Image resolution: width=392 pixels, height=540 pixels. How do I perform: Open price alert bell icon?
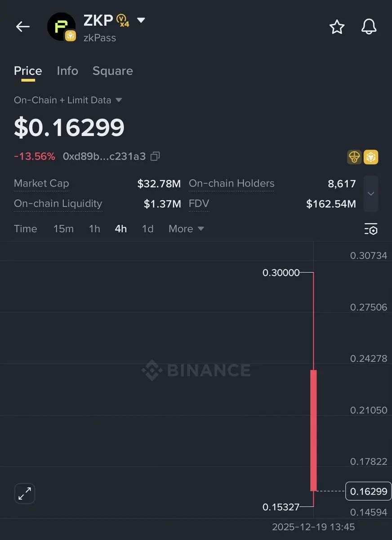click(369, 27)
